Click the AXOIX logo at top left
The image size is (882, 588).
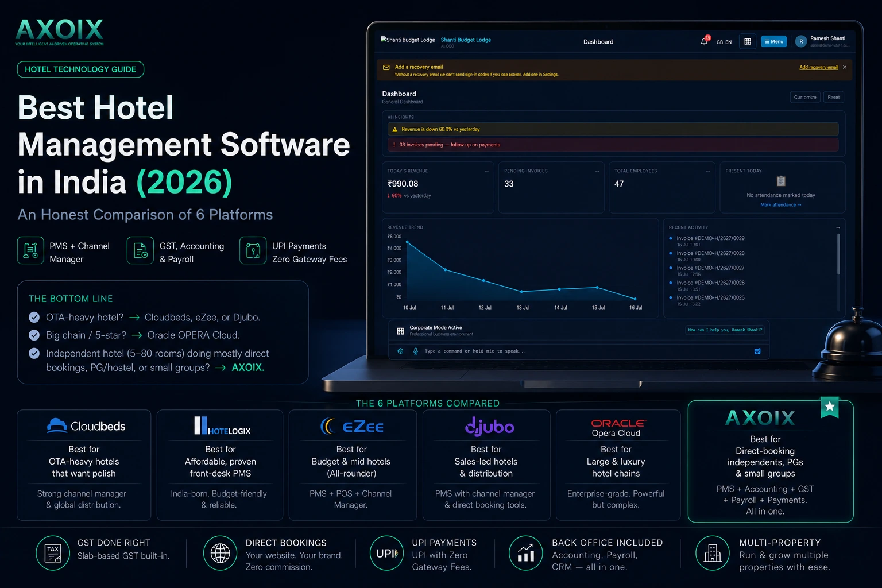60,32
